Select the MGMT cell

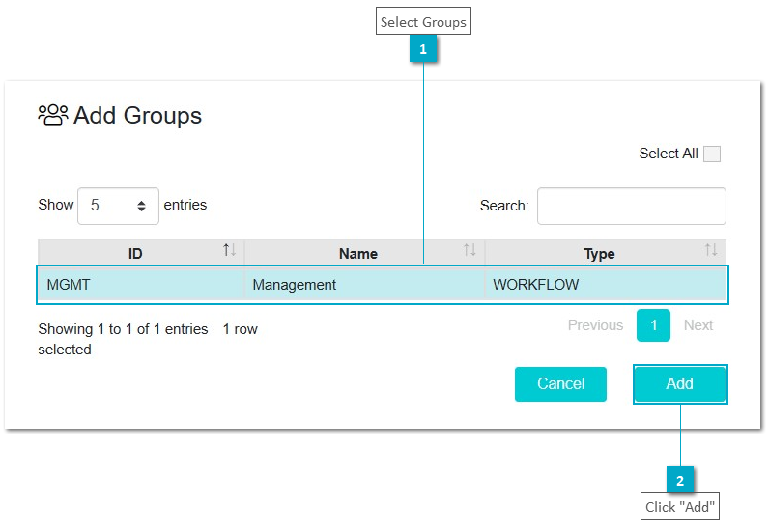tap(141, 285)
